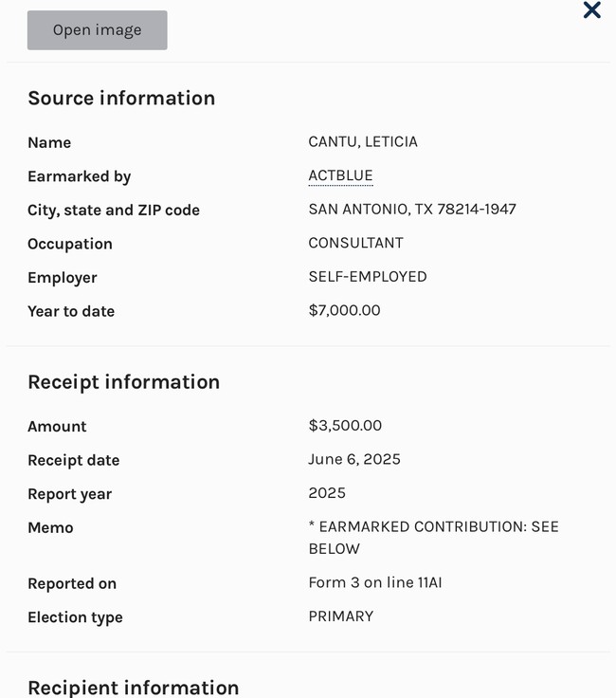Close the receipt details panel
616x698 pixels.
591,10
